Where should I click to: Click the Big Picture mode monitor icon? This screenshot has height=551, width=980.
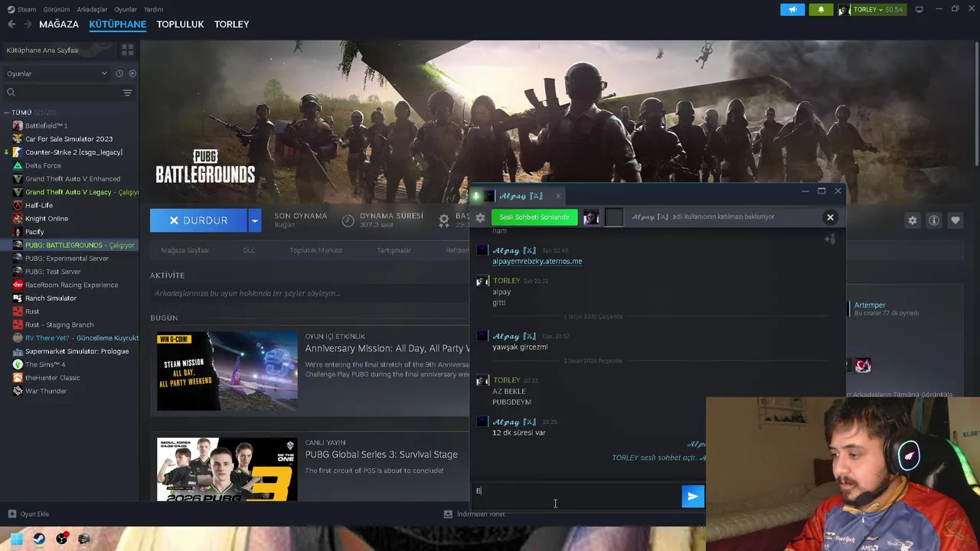[919, 9]
